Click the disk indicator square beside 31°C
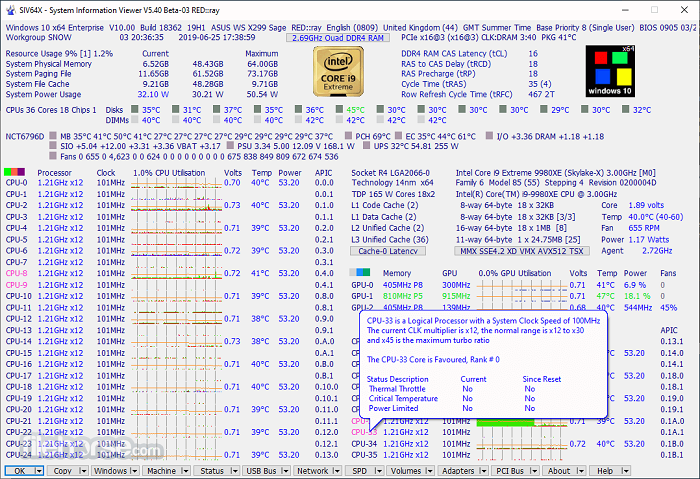Image resolution: width=700 pixels, height=479 pixels. point(176,109)
